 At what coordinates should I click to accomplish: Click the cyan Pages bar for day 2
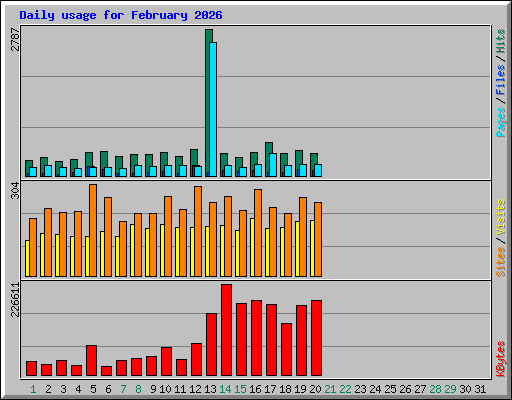(48, 171)
